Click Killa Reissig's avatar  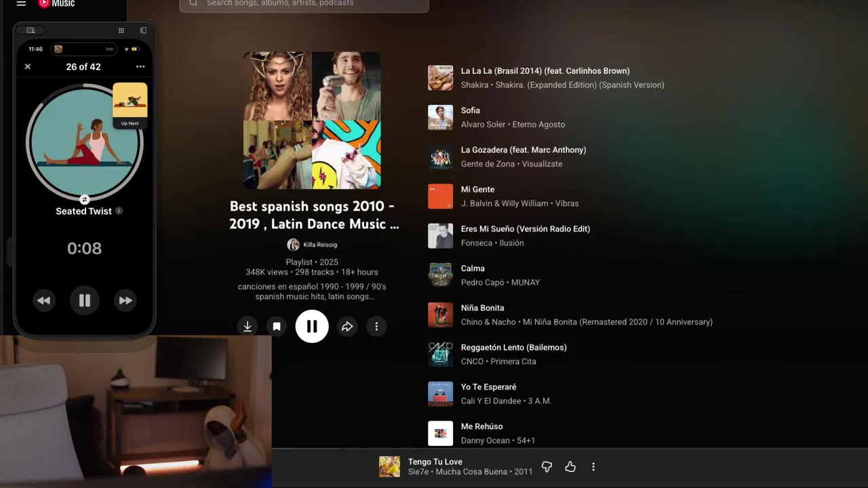[x=293, y=245]
